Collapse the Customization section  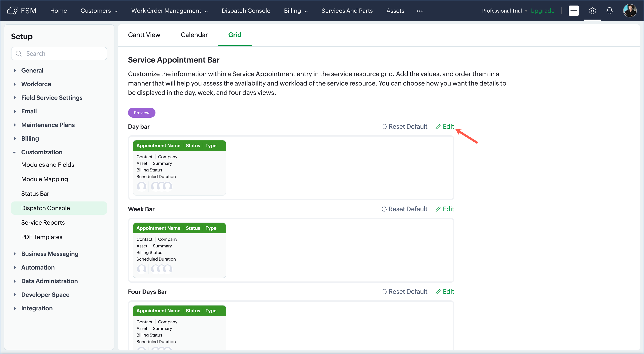[14, 152]
